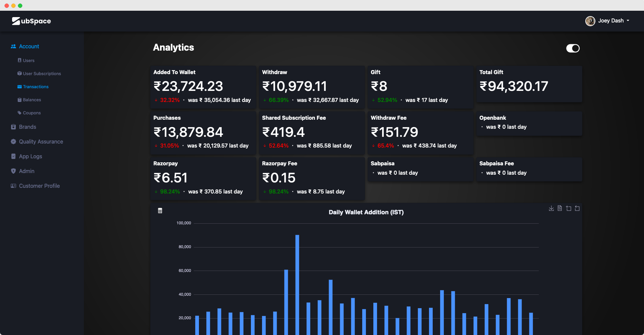Open App Logs from sidebar
The image size is (644, 335).
coord(31,156)
